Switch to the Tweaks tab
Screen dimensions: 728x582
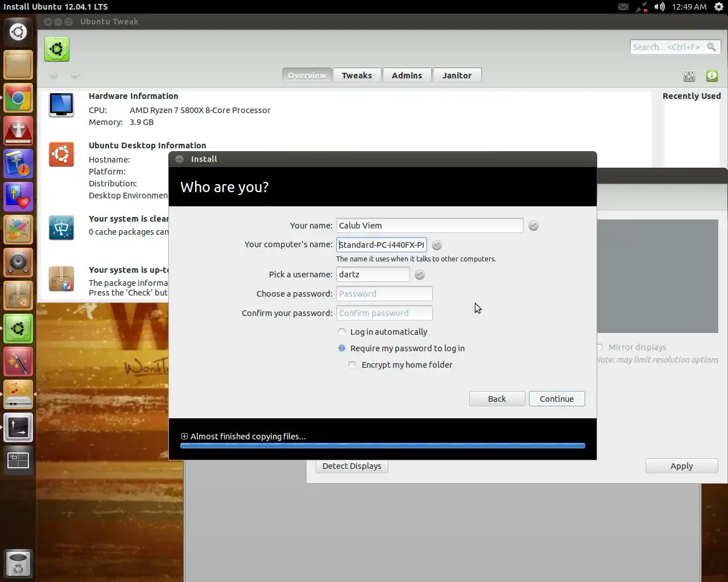(x=357, y=75)
